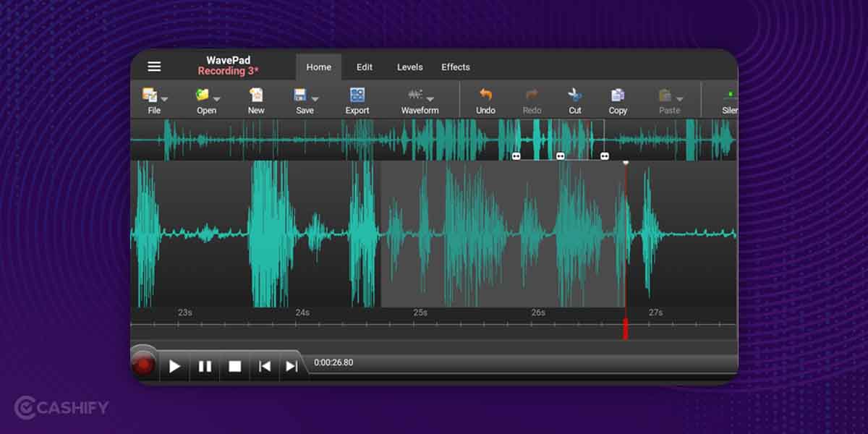
Task: Open an existing audio file
Action: [203, 100]
